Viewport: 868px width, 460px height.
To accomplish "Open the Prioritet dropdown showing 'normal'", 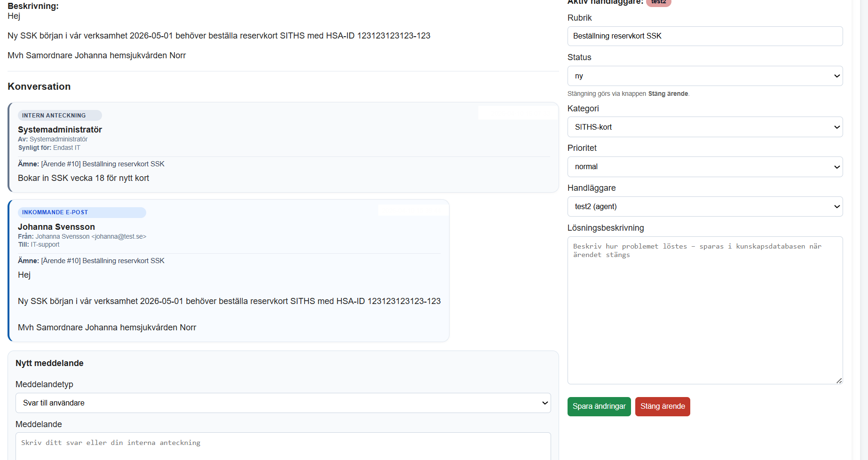I will pyautogui.click(x=704, y=167).
